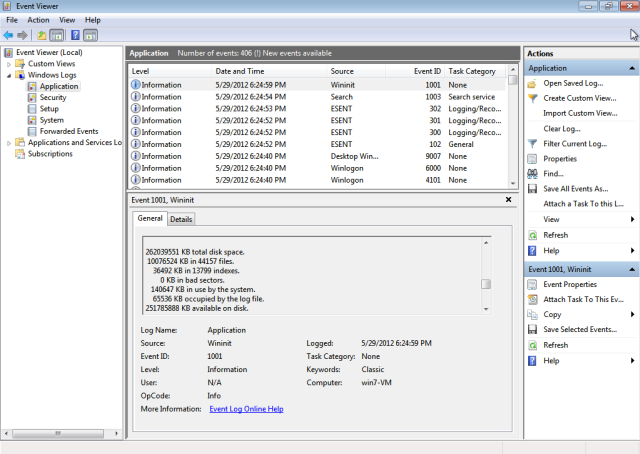Image resolution: width=640 pixels, height=454 pixels.
Task: Open the View menu in menu bar
Action: (67, 20)
